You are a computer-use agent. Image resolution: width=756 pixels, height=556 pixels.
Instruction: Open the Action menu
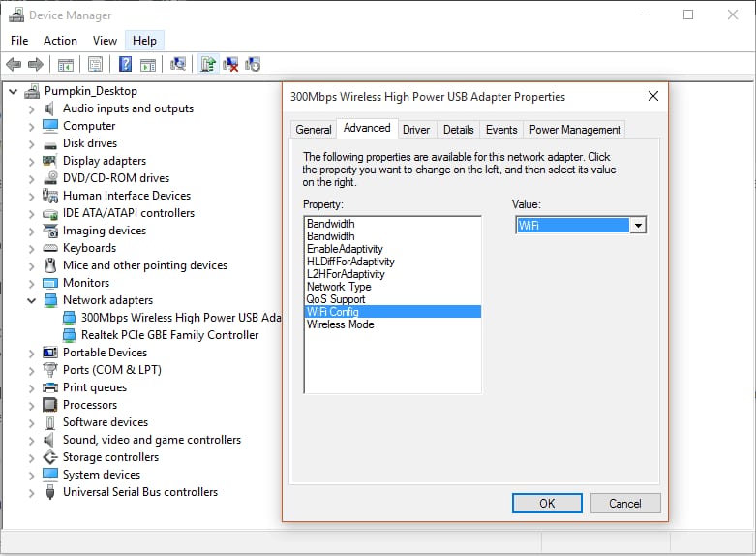(60, 41)
